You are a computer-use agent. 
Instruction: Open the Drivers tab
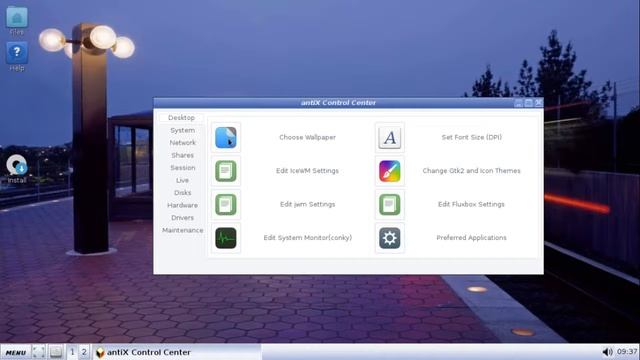182,218
